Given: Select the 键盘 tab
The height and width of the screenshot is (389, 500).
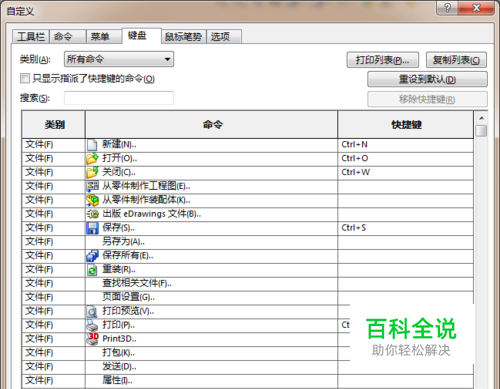Looking at the screenshot, I should [142, 35].
